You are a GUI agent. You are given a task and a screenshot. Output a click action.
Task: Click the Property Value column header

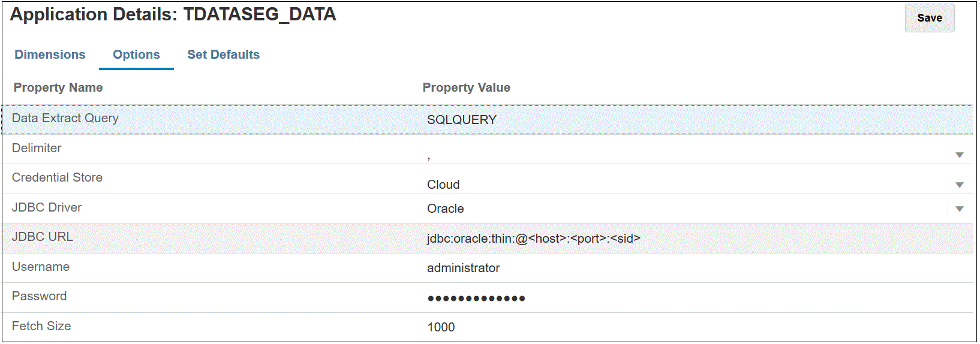466,87
